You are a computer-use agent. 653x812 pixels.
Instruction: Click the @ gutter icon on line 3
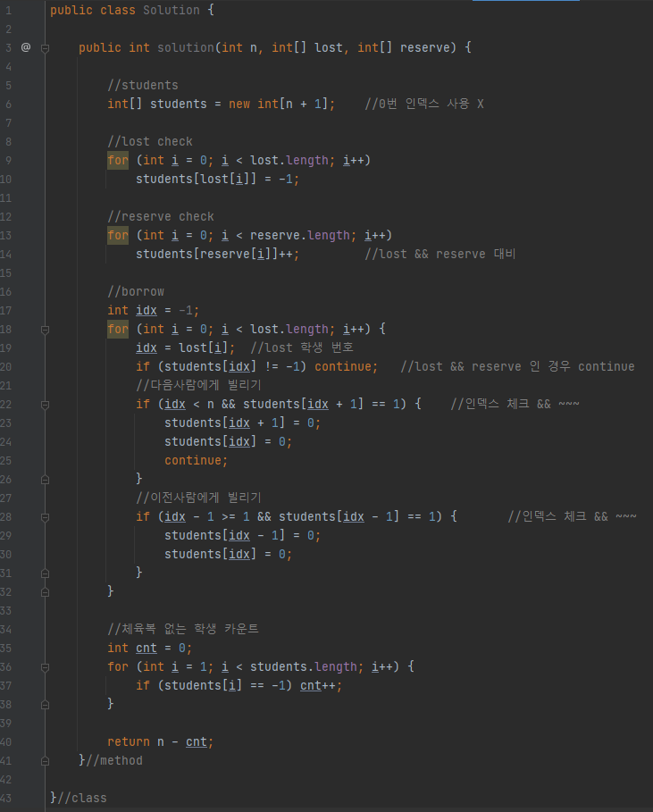coord(25,47)
